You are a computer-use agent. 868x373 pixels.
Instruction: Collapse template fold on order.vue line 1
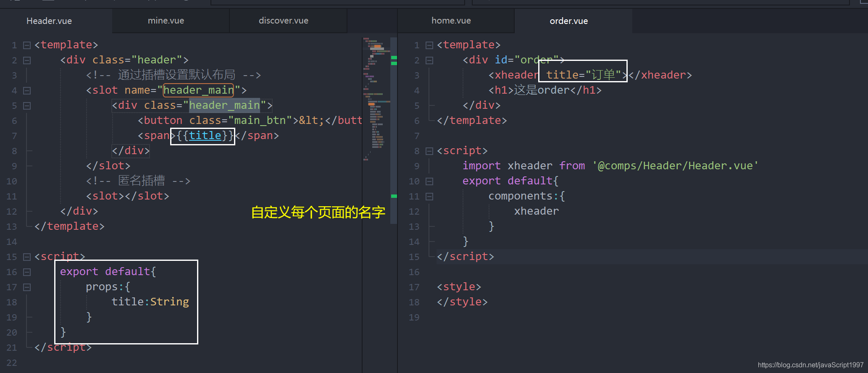[x=429, y=45]
